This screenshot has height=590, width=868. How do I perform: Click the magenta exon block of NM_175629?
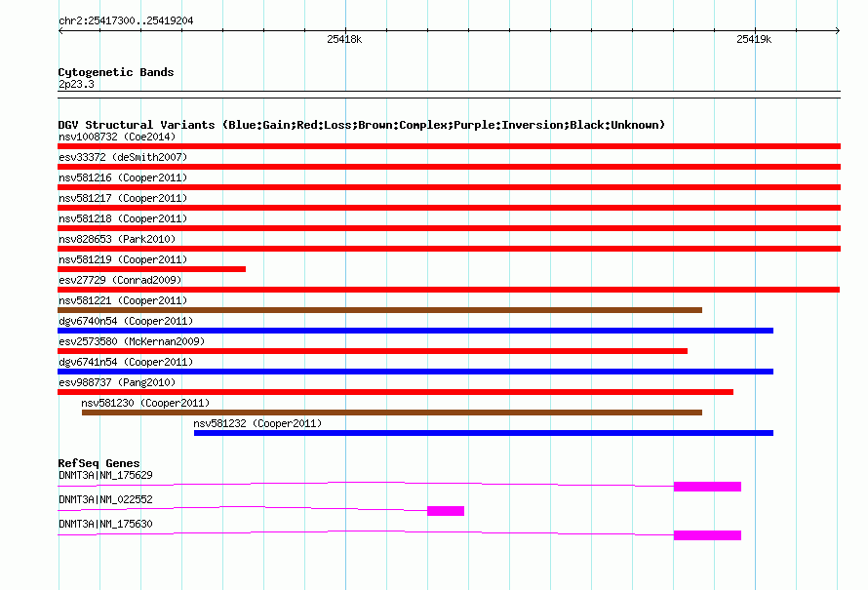pos(707,487)
